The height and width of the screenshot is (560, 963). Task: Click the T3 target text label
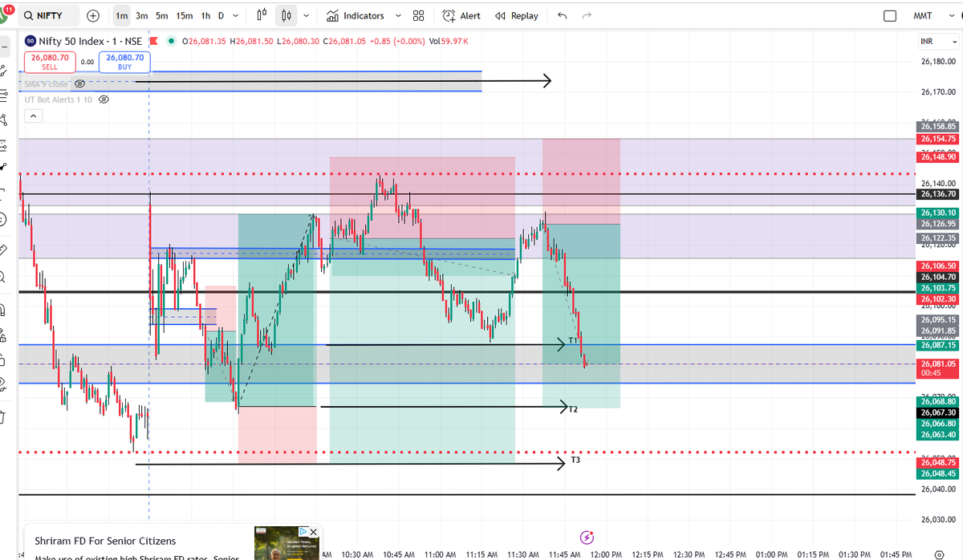point(575,461)
